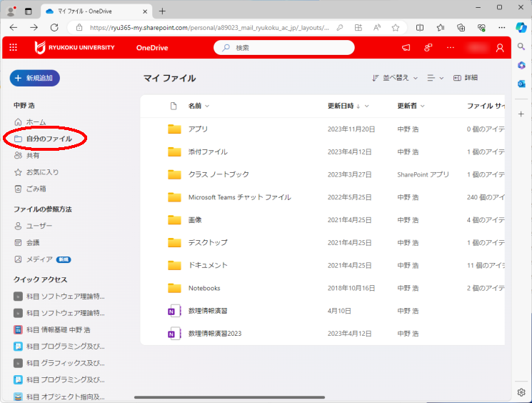Open the app launcher waffle icon
The image size is (532, 403).
pyautogui.click(x=13, y=48)
